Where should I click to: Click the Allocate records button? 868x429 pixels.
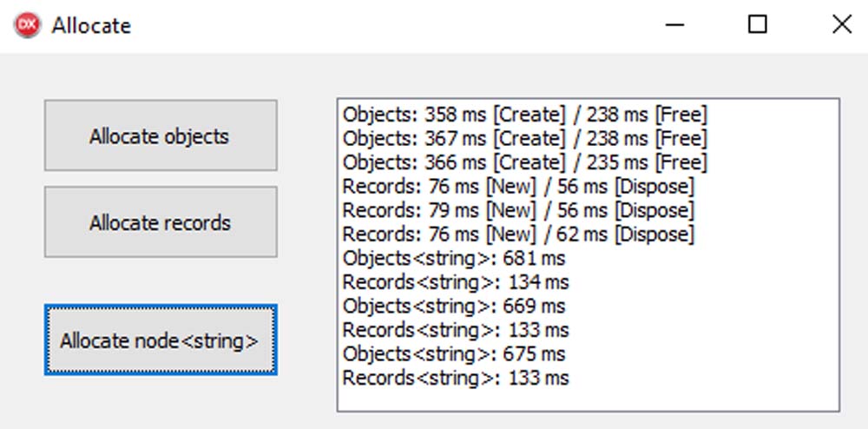[x=161, y=222]
